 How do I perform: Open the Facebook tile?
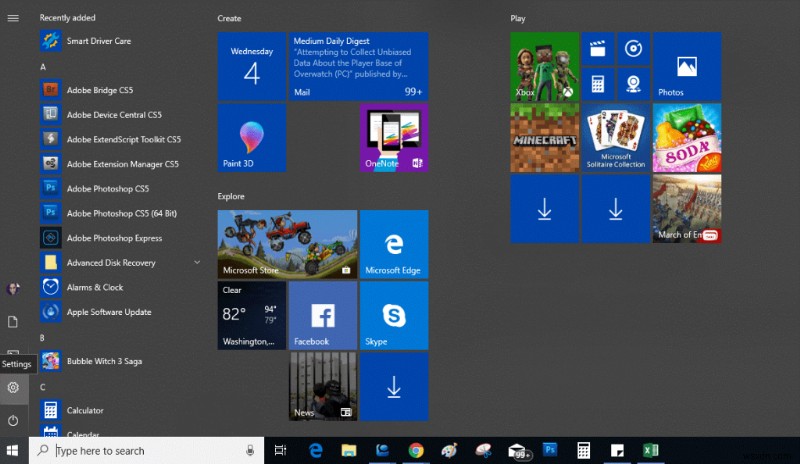tap(322, 315)
